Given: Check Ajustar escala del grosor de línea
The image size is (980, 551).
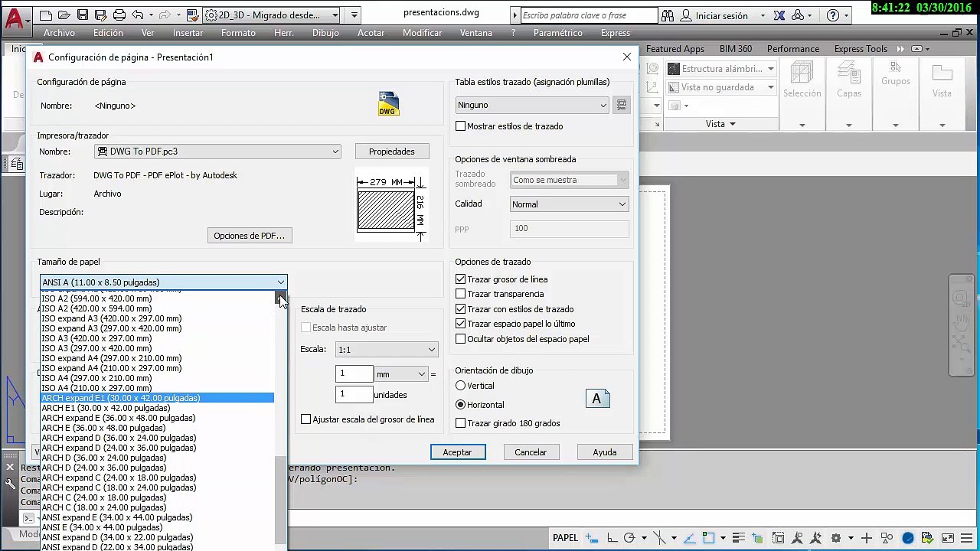Looking at the screenshot, I should tap(306, 419).
